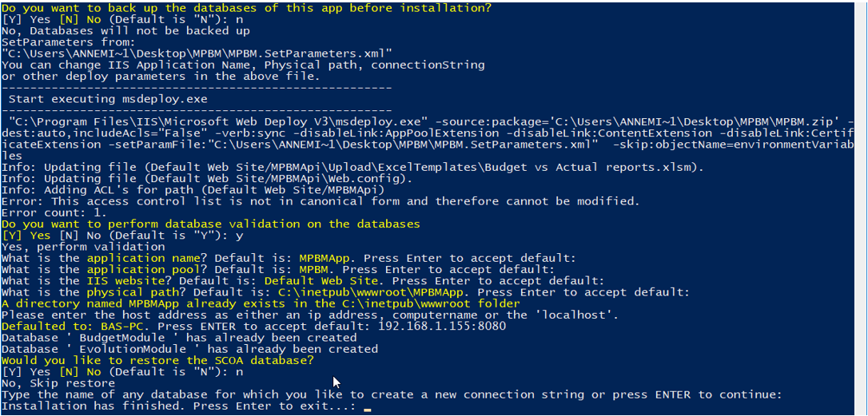Click the 'Error count: 1.' line
The width and height of the screenshot is (868, 416).
51,212
